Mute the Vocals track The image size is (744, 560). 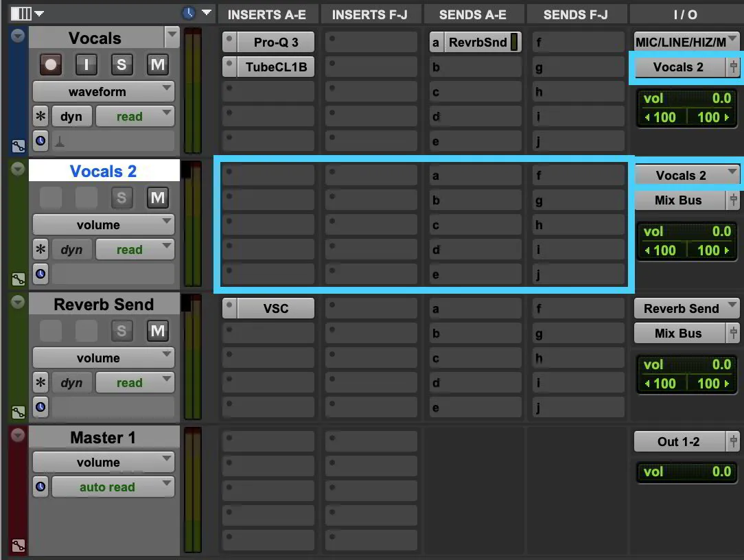[x=158, y=65]
